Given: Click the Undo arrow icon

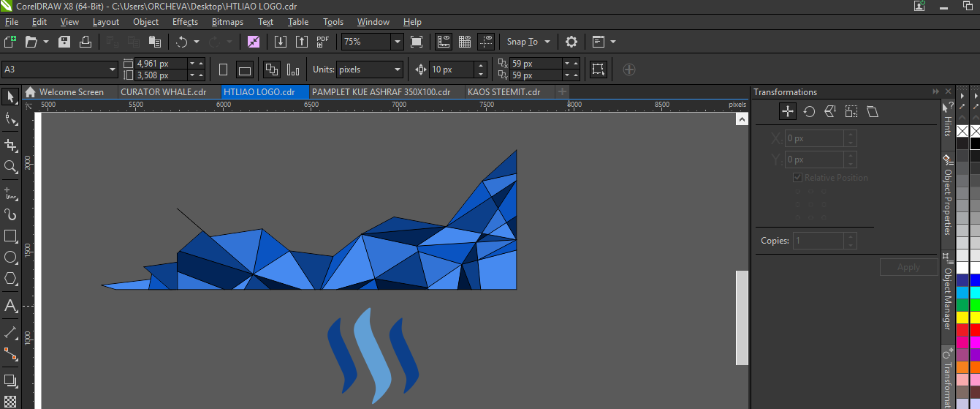Looking at the screenshot, I should click(182, 42).
